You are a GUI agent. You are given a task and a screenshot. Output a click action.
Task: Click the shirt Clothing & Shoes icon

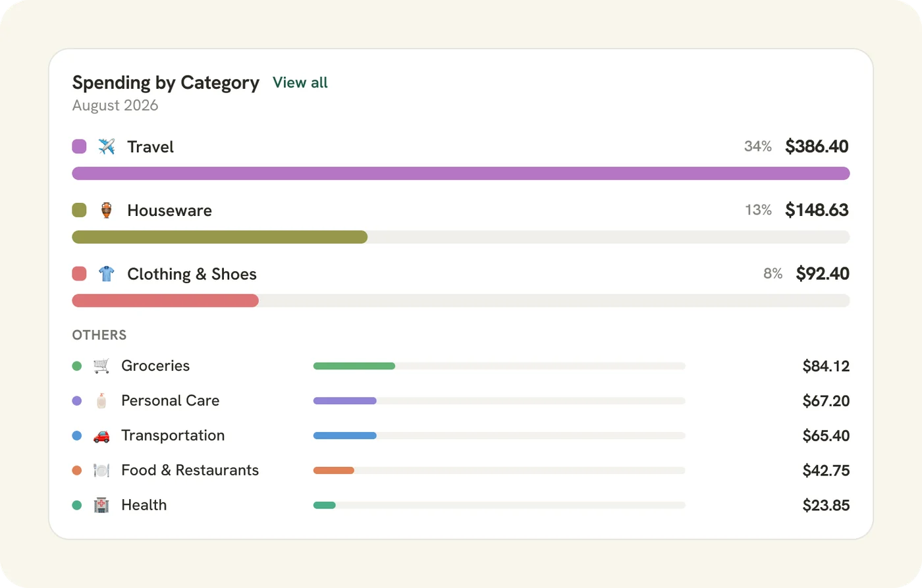click(x=107, y=273)
